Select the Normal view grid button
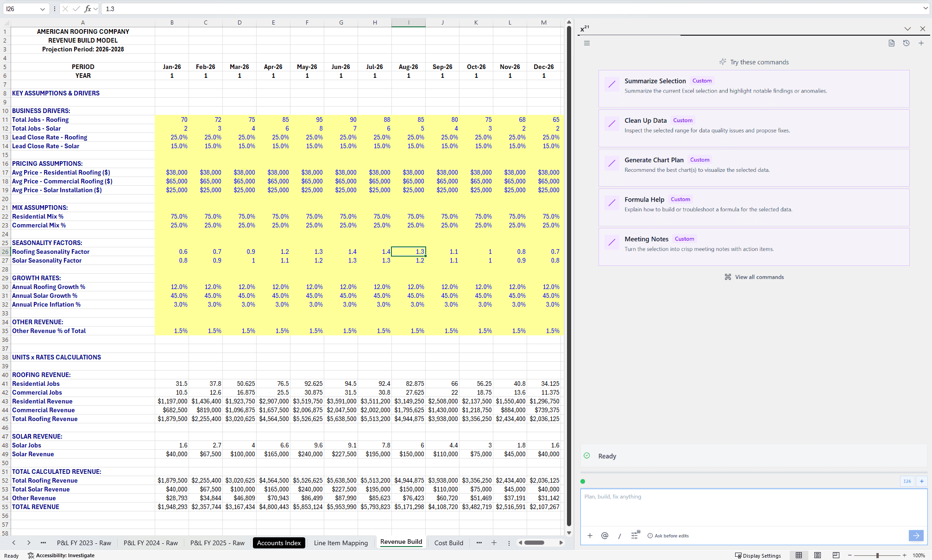The height and width of the screenshot is (560, 932). pyautogui.click(x=799, y=555)
